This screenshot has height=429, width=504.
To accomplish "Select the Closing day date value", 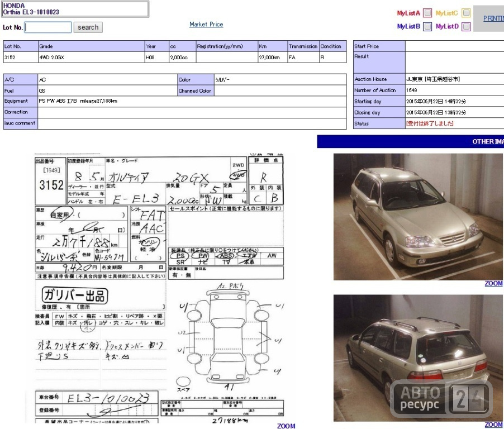I will click(436, 112).
